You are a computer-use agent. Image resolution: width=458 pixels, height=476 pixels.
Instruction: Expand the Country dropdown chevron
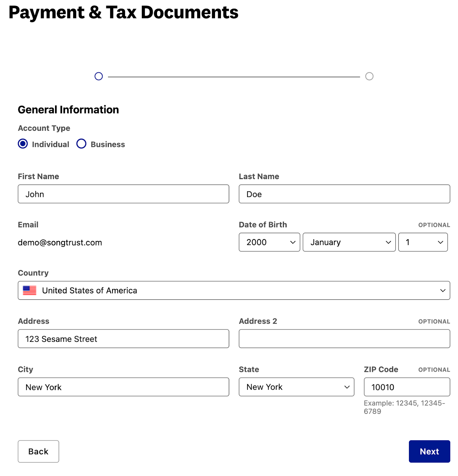[x=443, y=291]
